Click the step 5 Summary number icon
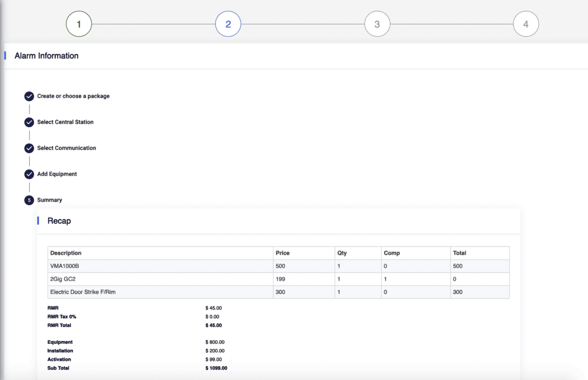Viewport: 588px width, 380px height. pos(29,200)
